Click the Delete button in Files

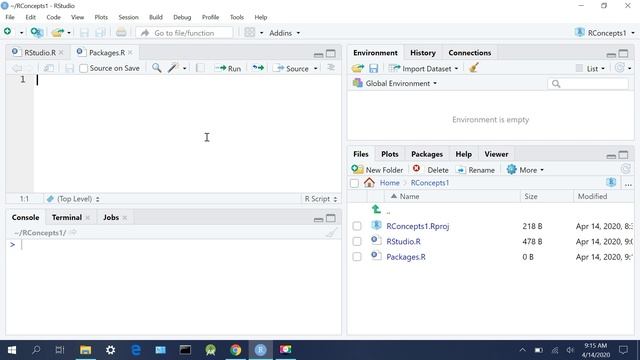(431, 169)
